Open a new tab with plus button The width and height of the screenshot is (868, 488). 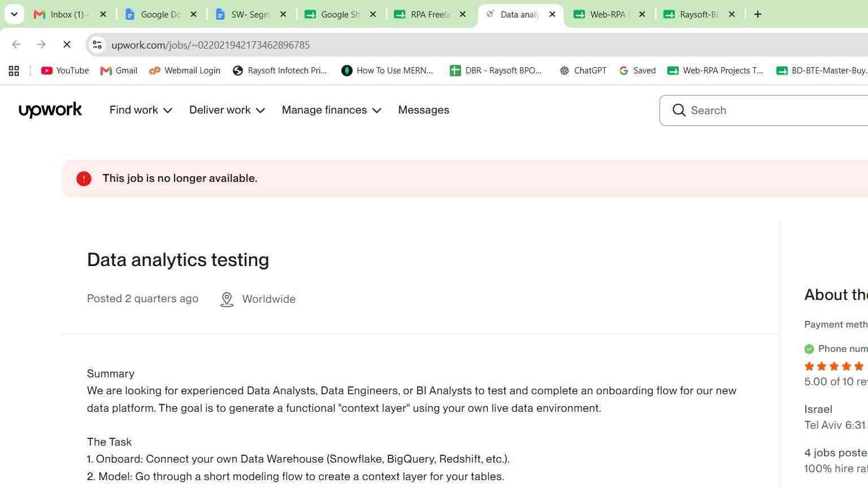758,14
